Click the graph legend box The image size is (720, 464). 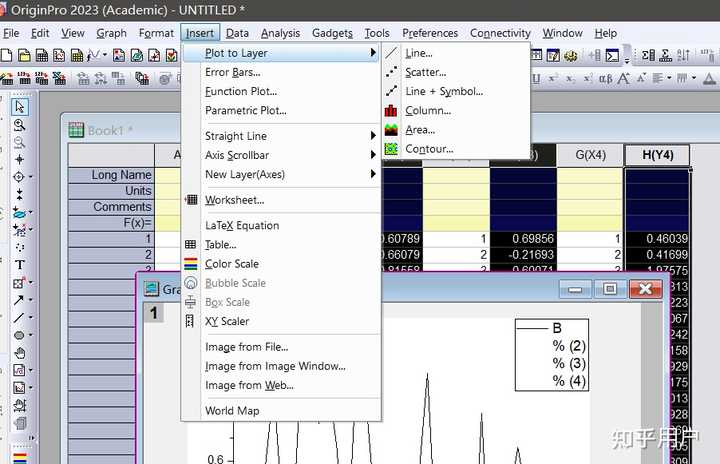coord(551,355)
